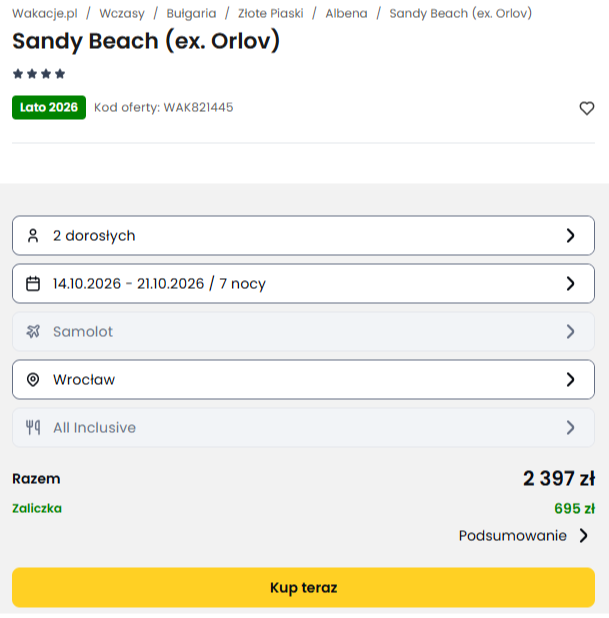Click the location pin icon beside Wrocław

[x=33, y=380]
